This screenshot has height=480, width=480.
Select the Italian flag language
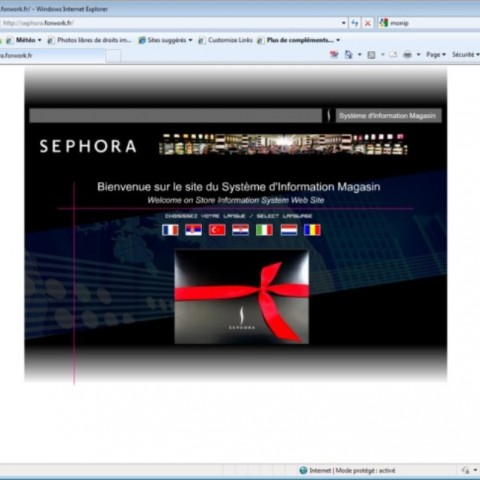tap(264, 230)
